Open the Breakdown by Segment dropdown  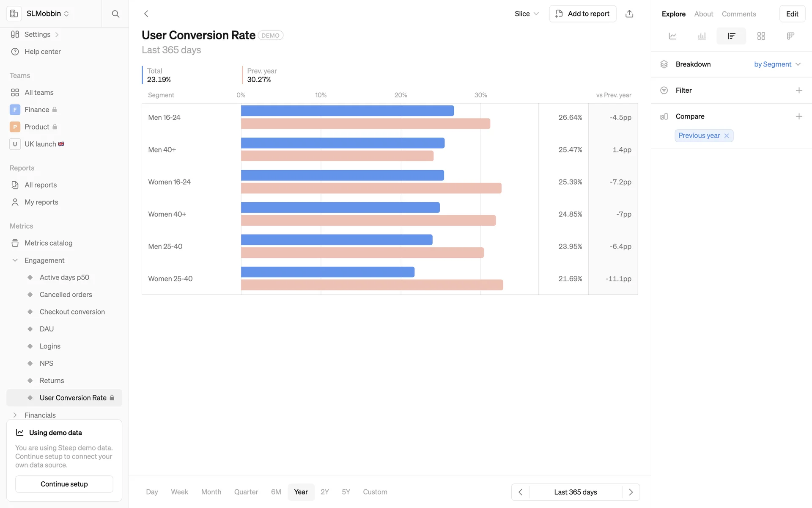[777, 64]
